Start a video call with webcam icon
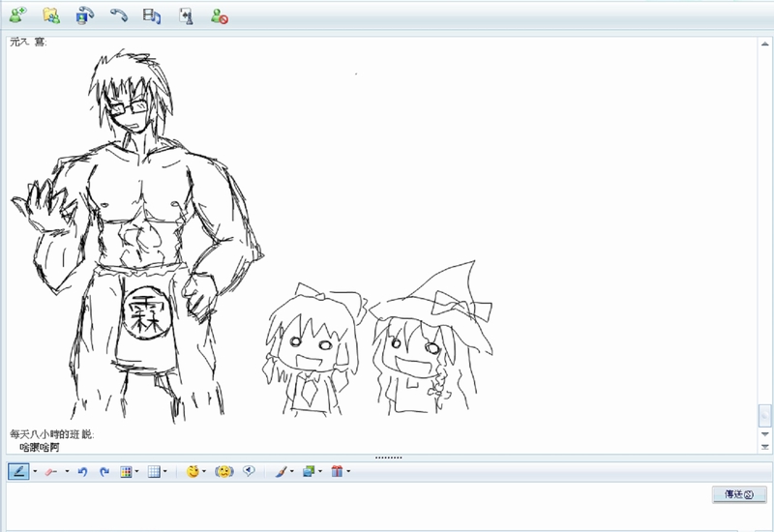 pos(85,15)
